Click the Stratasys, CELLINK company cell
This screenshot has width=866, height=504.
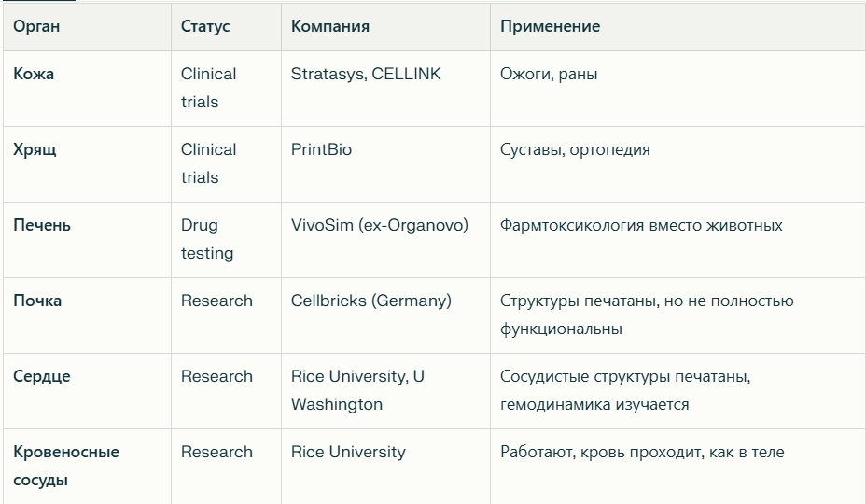(x=366, y=74)
